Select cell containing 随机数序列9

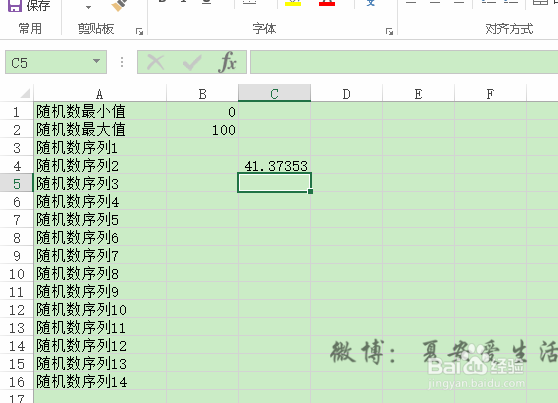[x=100, y=291]
